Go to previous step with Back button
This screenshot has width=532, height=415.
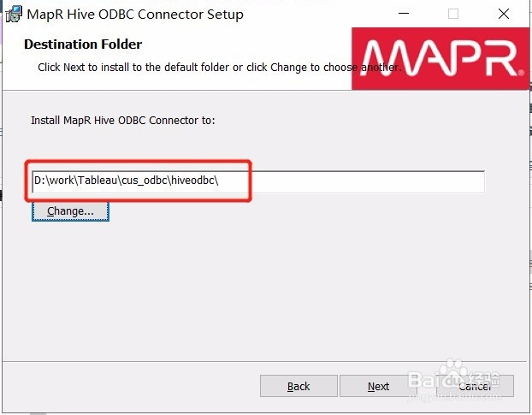coord(299,386)
